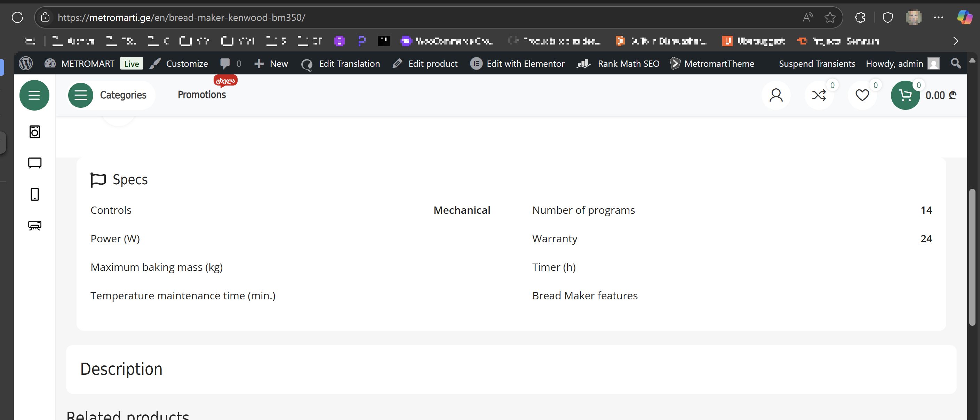Click the air conditioner sidebar icon
This screenshot has width=980, height=420.
(x=35, y=225)
